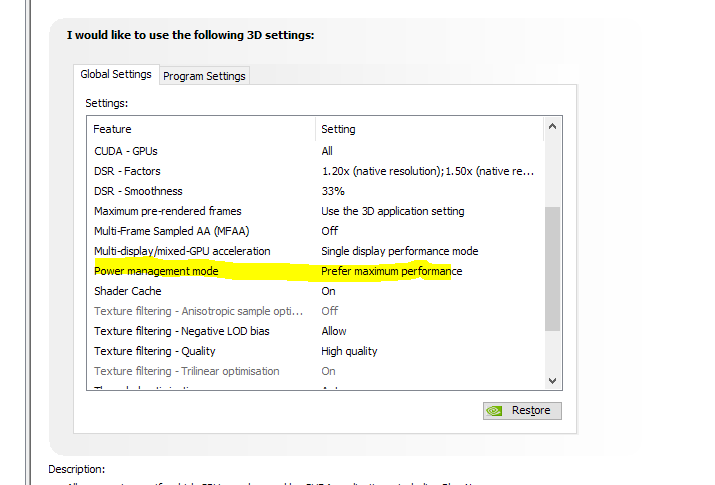
Task: Click the Setting column header
Action: (x=430, y=129)
